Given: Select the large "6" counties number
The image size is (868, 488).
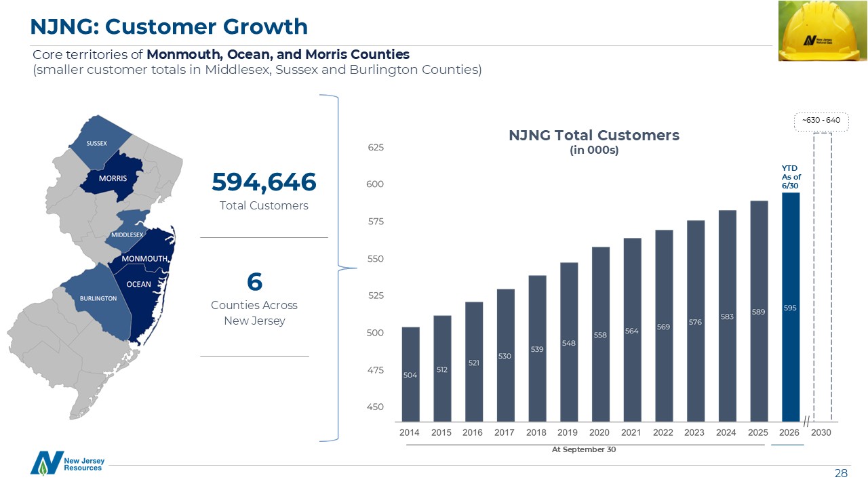Looking at the screenshot, I should click(x=254, y=282).
